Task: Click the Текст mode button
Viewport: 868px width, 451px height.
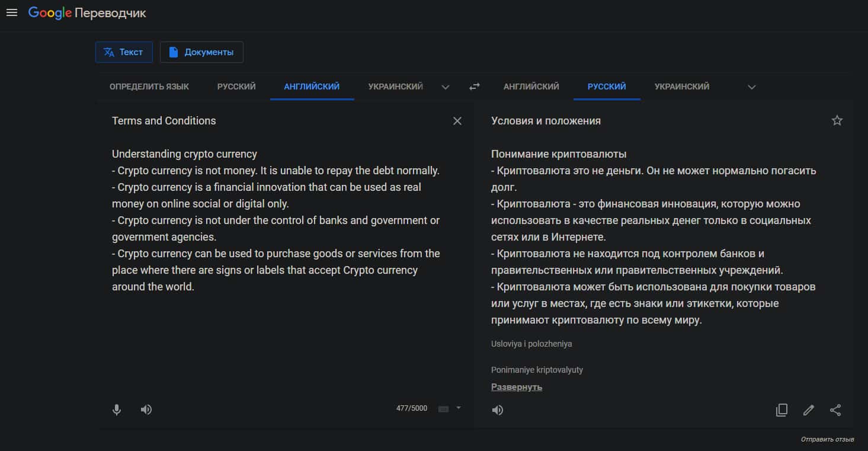Action: (x=124, y=52)
